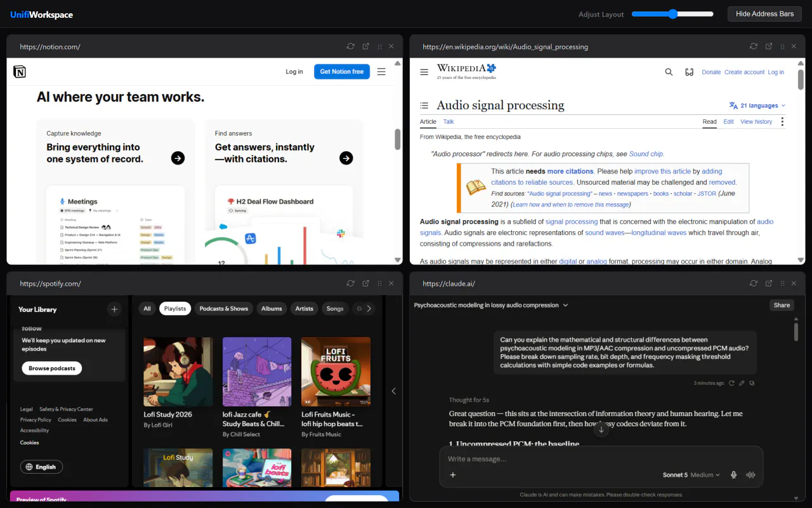Jump to the latest reply with Claude's down arrow

[x=601, y=430]
